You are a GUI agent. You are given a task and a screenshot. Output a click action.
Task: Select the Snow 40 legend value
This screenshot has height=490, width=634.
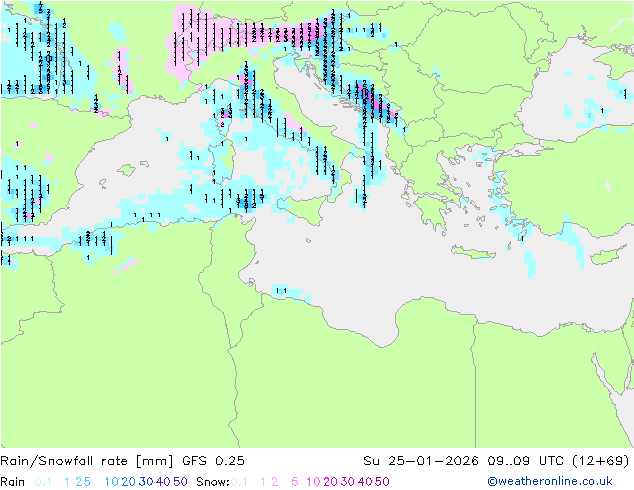(x=365, y=482)
